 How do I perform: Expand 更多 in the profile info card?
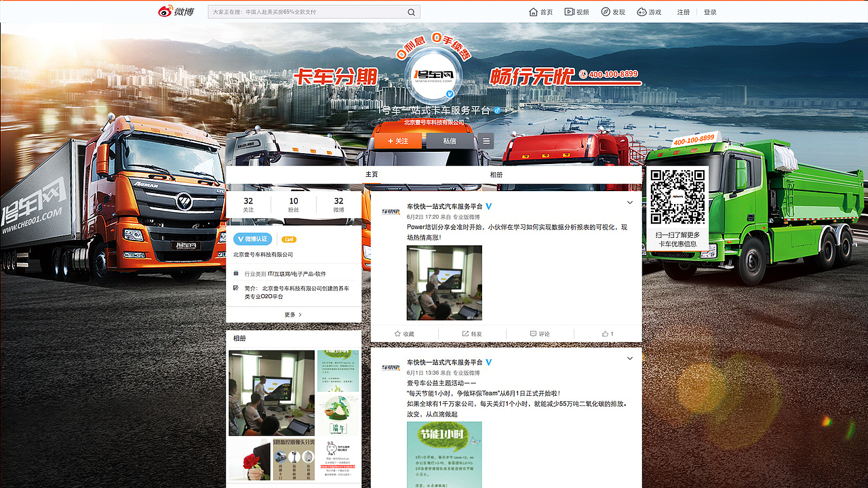[x=293, y=314]
